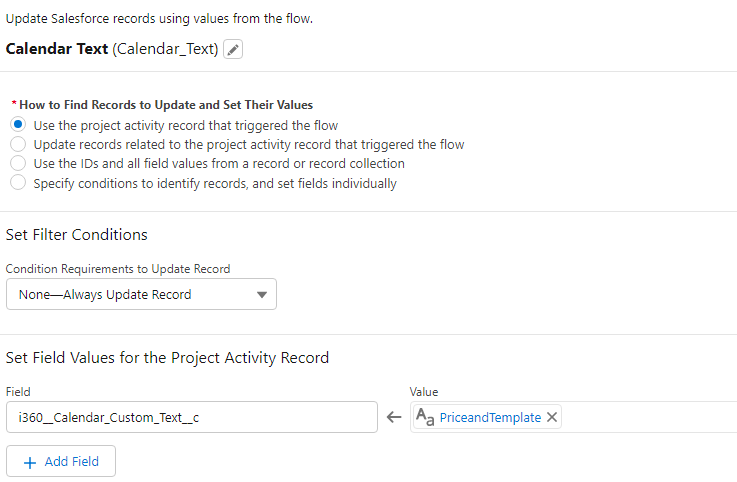The height and width of the screenshot is (482, 737).
Task: Click the PriceandTemplate resource pill
Action: (x=490, y=418)
